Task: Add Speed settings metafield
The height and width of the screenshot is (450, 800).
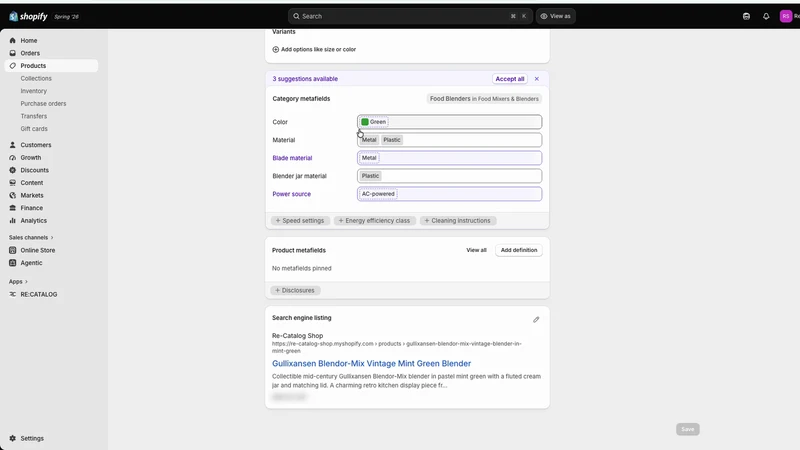Action: (300, 221)
